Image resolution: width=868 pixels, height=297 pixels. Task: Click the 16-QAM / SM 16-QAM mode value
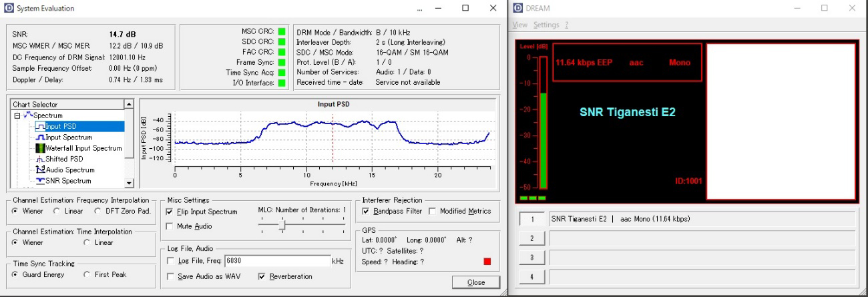point(413,52)
